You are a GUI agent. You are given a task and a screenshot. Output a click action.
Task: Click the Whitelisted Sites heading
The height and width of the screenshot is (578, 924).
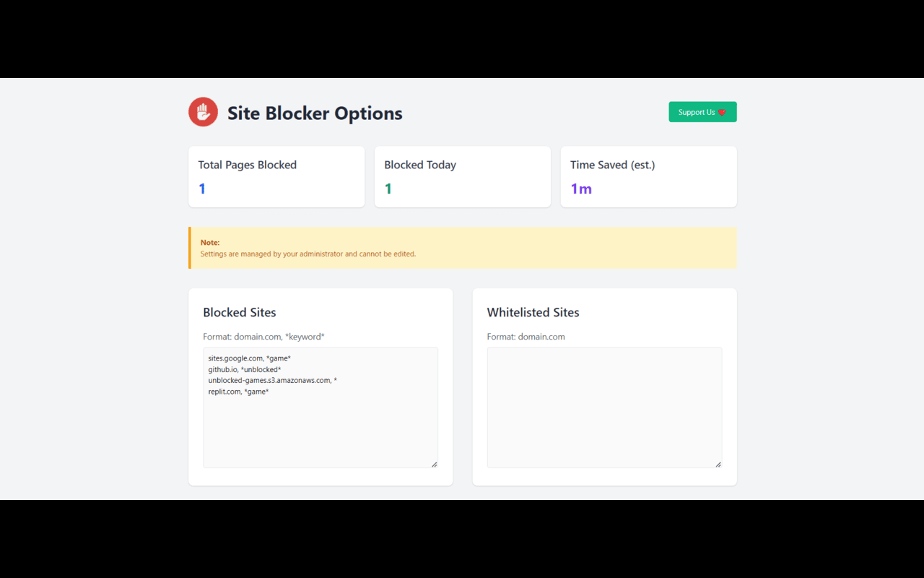click(x=533, y=312)
